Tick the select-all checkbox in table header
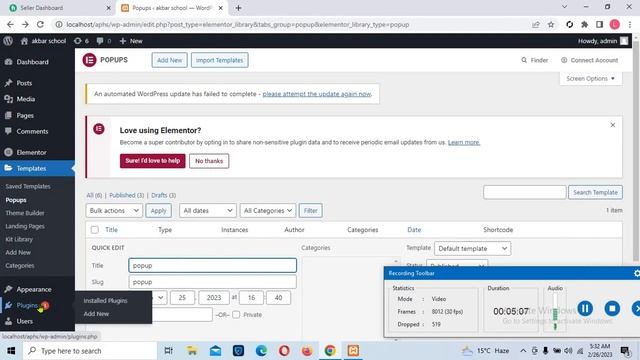Viewport: 640px width, 360px height. (95, 230)
